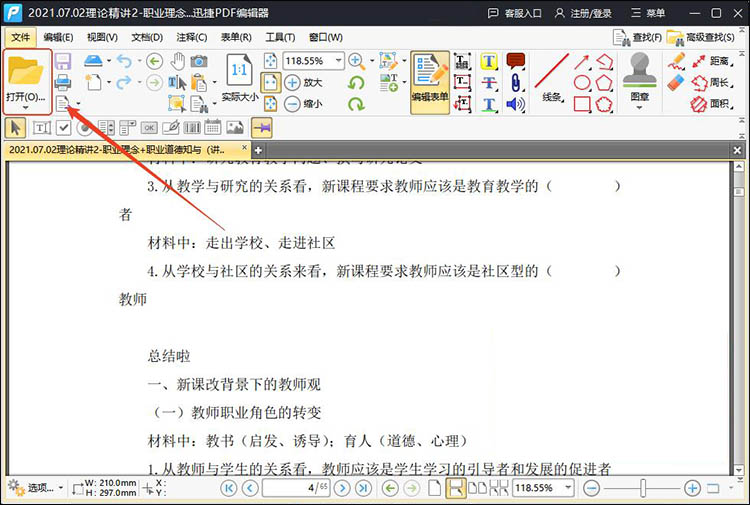Select the Snapshot camera tool
The height and width of the screenshot is (505, 750).
(199, 61)
